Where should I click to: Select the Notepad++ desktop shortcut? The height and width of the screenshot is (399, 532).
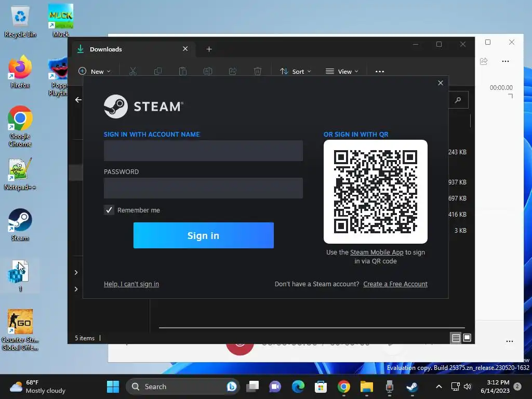20,174
